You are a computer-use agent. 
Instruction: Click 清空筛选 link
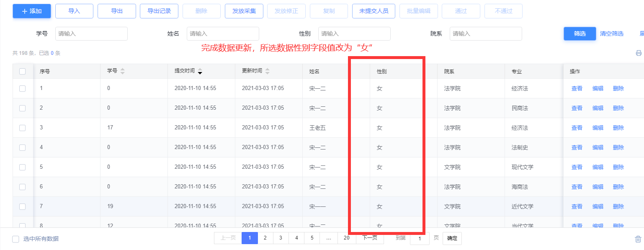(x=611, y=34)
